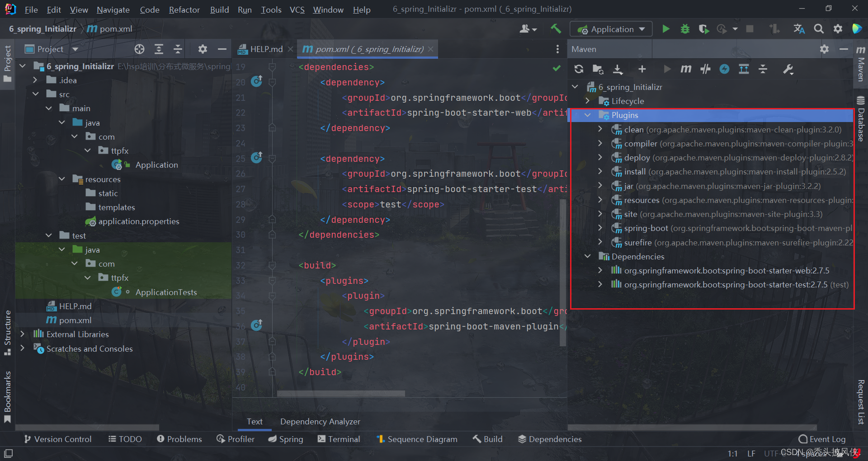Click editor horizontal scrollbar

[341, 394]
